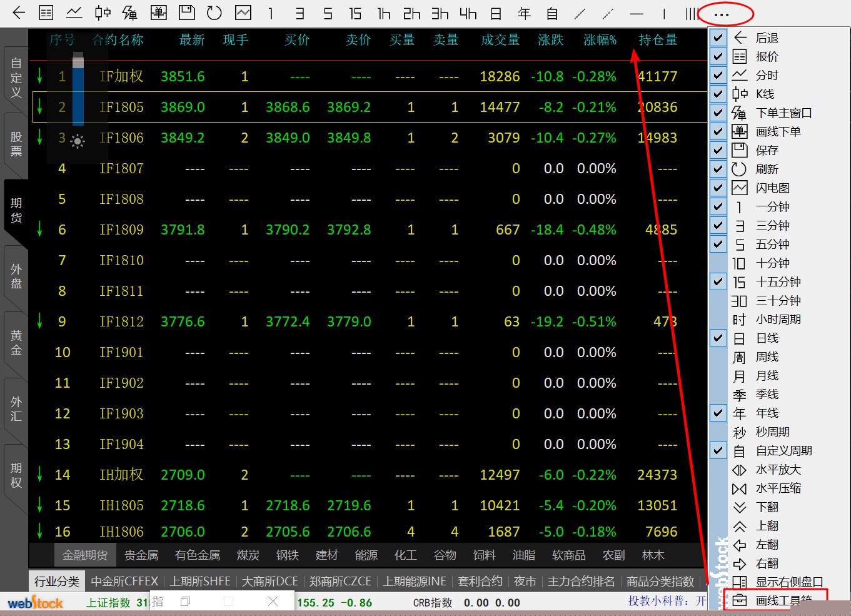Open the quote list (报价) toolbar icon
Image resolution: width=851 pixels, height=616 pixels.
point(46,13)
